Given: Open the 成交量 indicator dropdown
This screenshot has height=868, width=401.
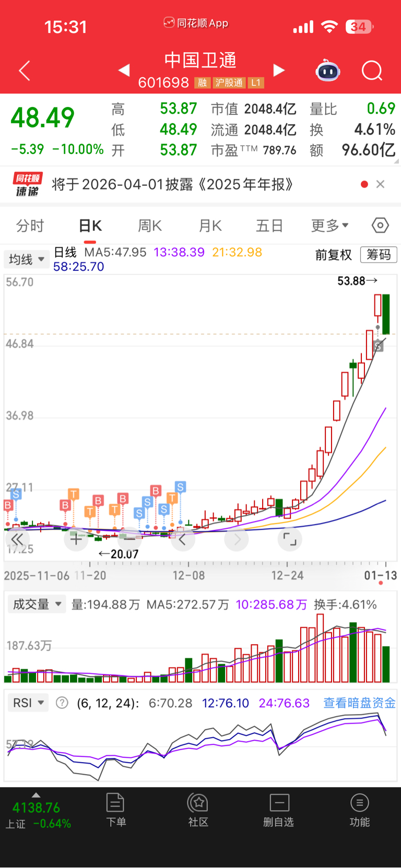Looking at the screenshot, I should 37,604.
